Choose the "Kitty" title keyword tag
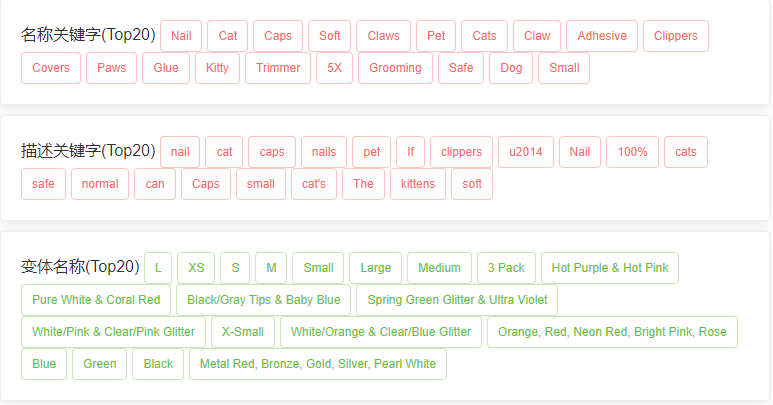 217,68
